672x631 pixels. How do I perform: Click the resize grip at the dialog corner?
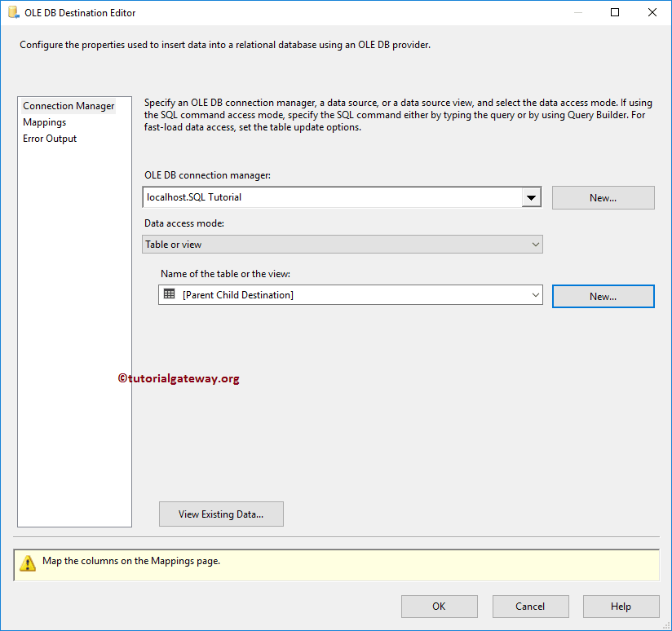(x=666, y=625)
